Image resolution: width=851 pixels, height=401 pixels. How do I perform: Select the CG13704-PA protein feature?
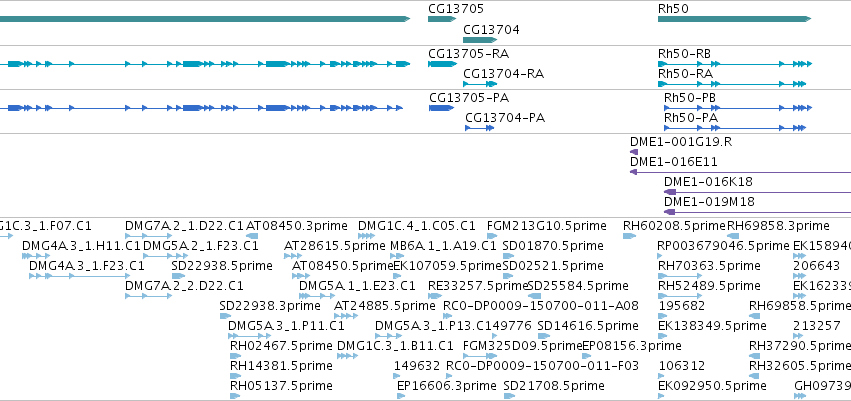point(479,128)
